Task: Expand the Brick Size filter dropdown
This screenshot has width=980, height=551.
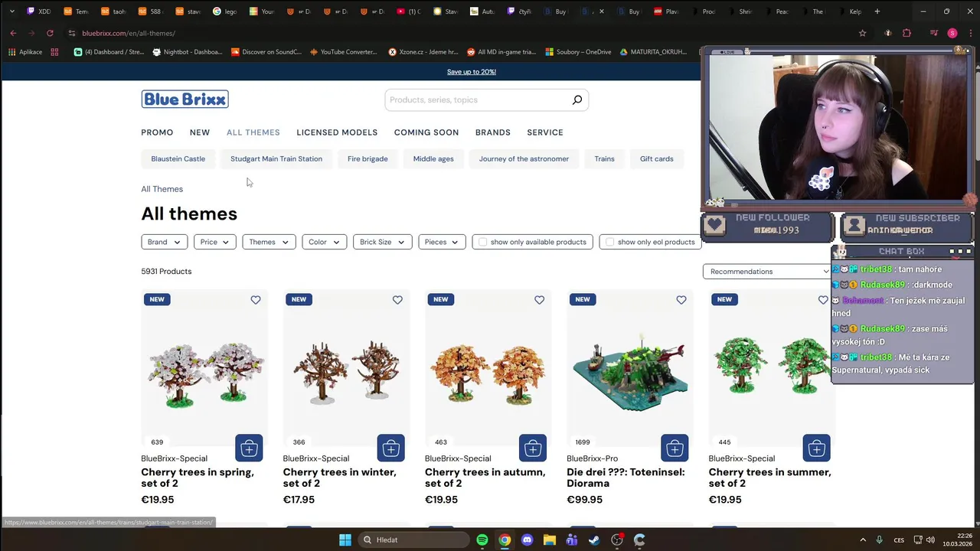Action: pyautogui.click(x=382, y=242)
